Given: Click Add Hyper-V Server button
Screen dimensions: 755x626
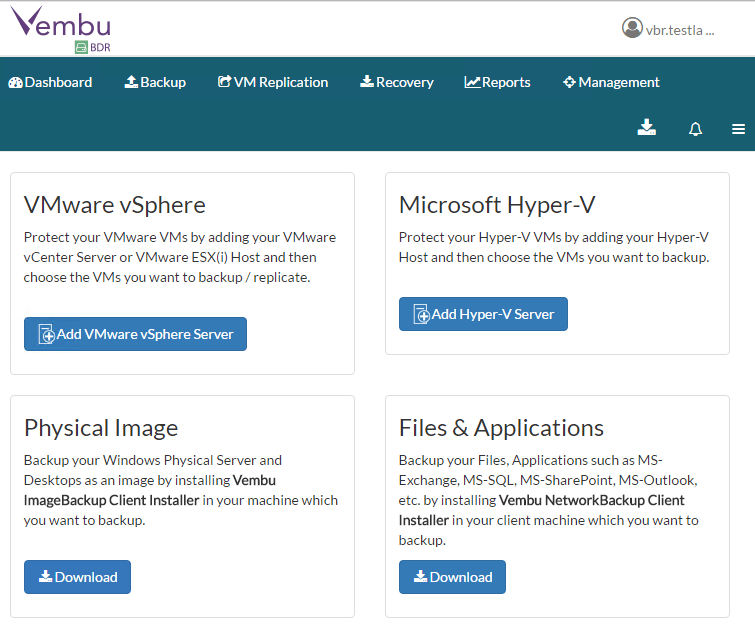Looking at the screenshot, I should tap(483, 314).
